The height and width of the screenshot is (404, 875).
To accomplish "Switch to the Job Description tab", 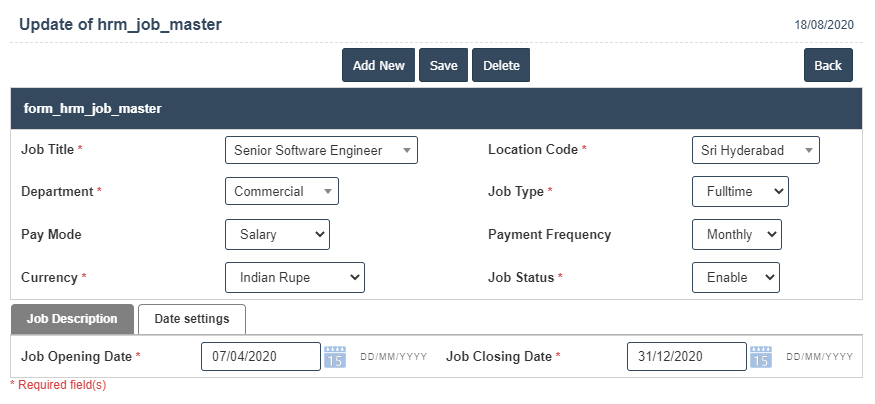I will (x=72, y=319).
